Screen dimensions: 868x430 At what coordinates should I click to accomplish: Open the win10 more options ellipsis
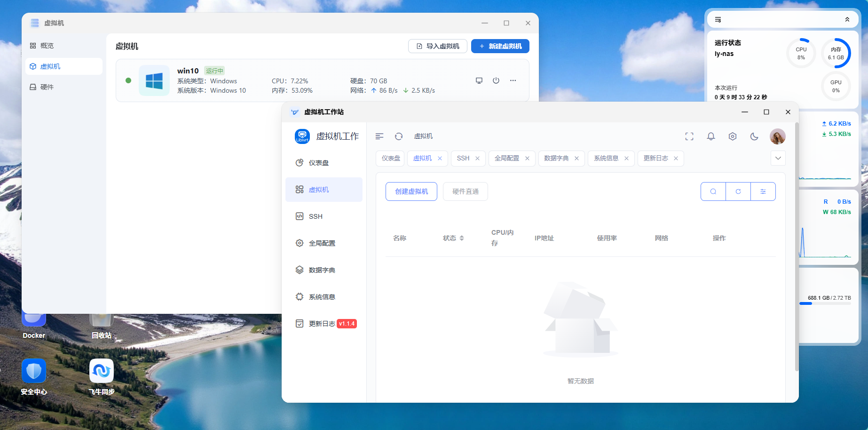(x=513, y=80)
